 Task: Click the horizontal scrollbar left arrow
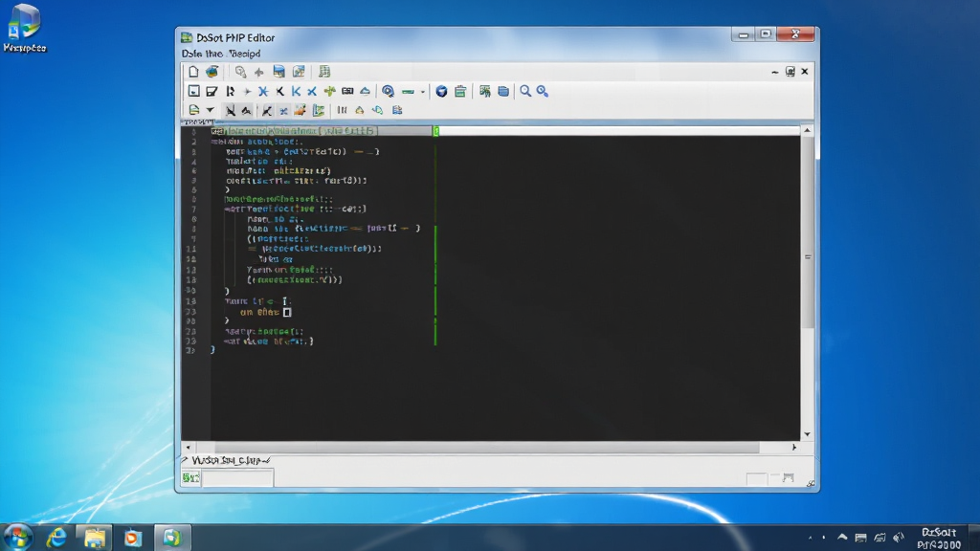[x=189, y=448]
